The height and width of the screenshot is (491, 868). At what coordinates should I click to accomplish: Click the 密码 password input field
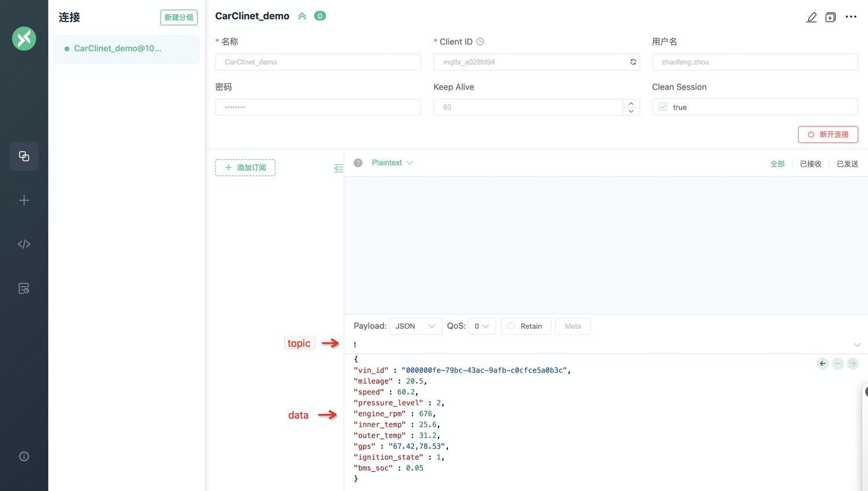318,107
